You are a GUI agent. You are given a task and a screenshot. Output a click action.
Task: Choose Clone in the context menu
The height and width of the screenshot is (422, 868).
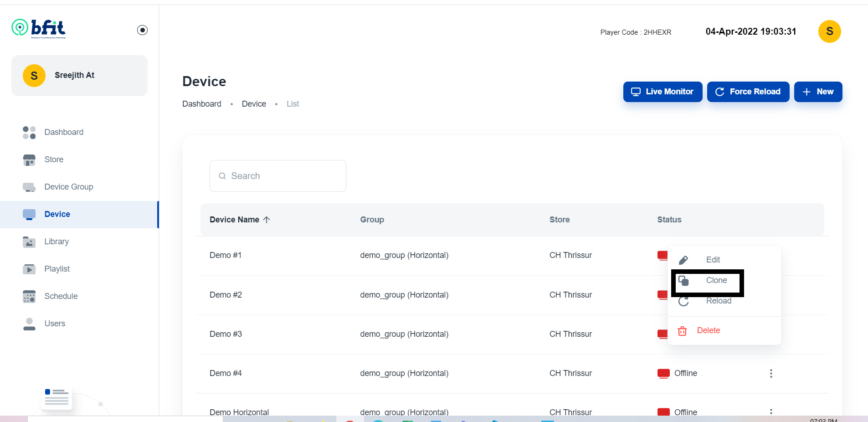[724, 280]
